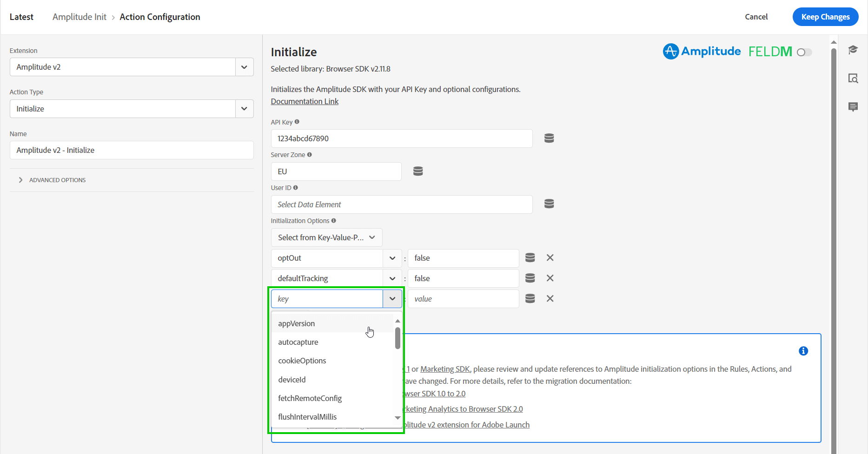Click the optOut key field

click(x=327, y=258)
